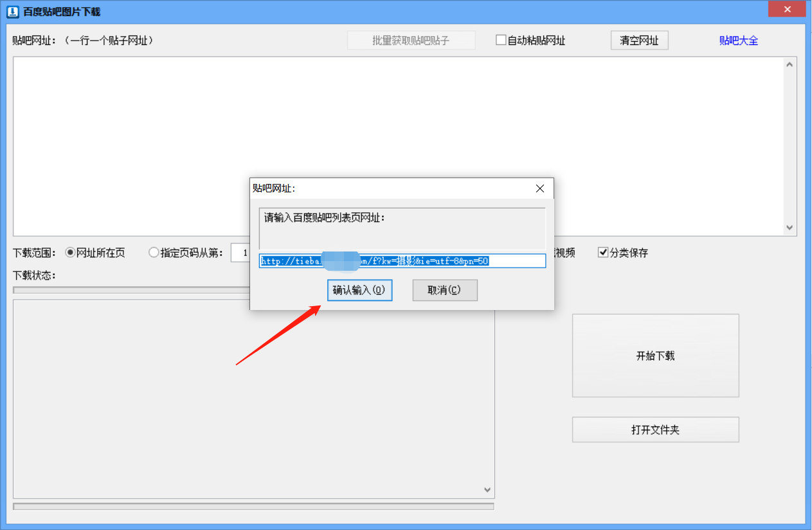Click the page number box showing 1
This screenshot has height=530, width=812.
pos(240,252)
